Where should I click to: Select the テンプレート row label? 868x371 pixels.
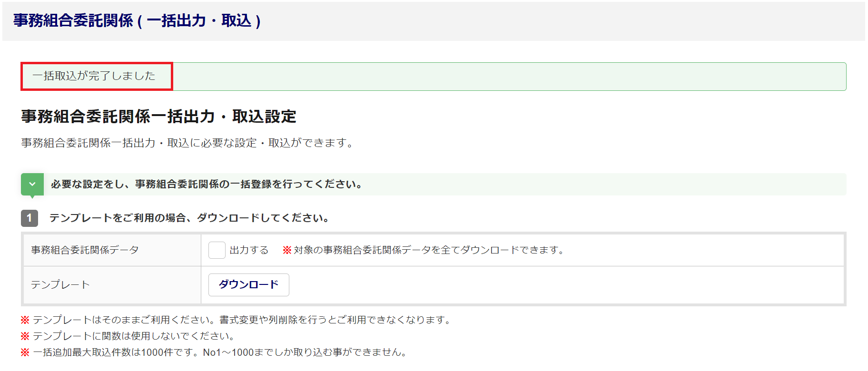(x=60, y=285)
